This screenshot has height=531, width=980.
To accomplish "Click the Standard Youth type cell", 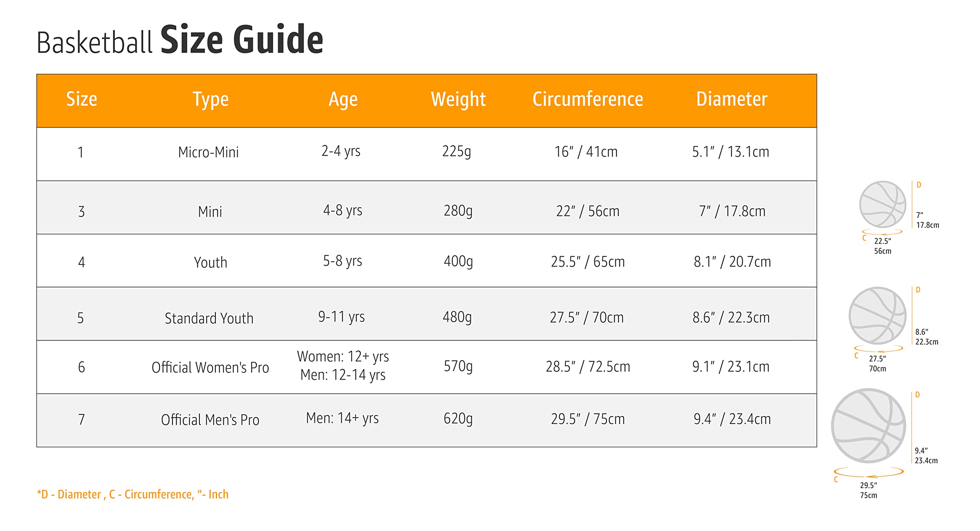I will [209, 318].
